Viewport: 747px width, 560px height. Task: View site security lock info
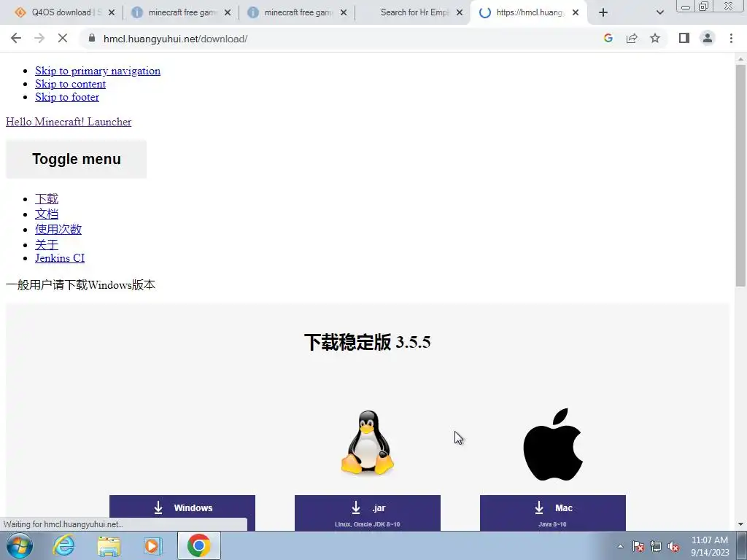click(92, 38)
